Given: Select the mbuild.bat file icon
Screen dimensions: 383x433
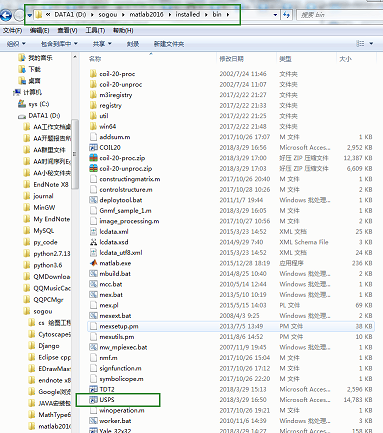Looking at the screenshot, I should click(x=93, y=273).
